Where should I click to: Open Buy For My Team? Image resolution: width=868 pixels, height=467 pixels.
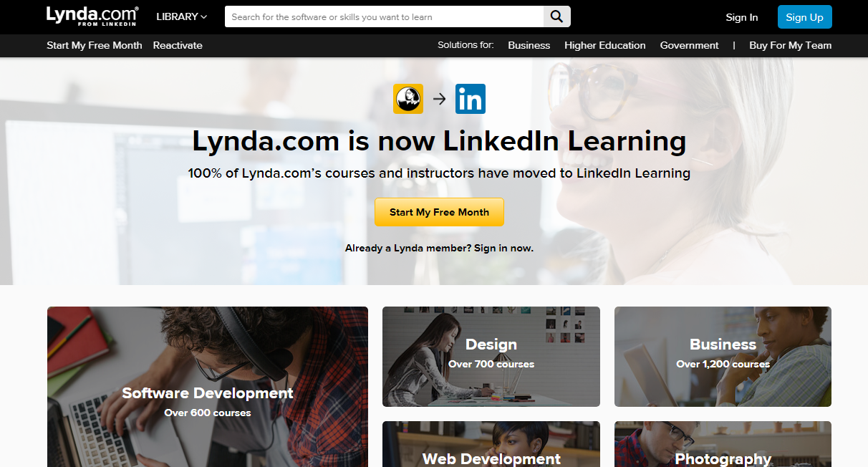(791, 45)
